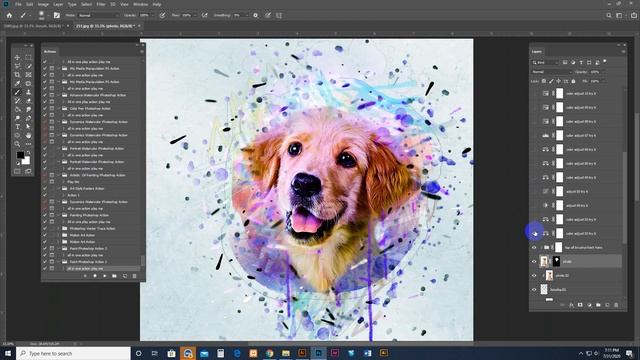Viewport: 640px width, 360px height.
Task: Select the Path Selection arrow tool
Action: tap(28, 127)
